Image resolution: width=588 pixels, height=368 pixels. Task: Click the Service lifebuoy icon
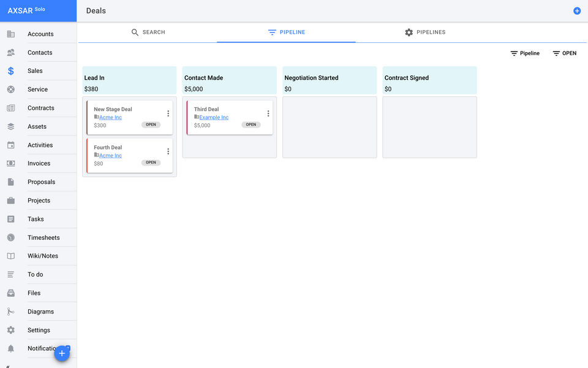tap(11, 90)
